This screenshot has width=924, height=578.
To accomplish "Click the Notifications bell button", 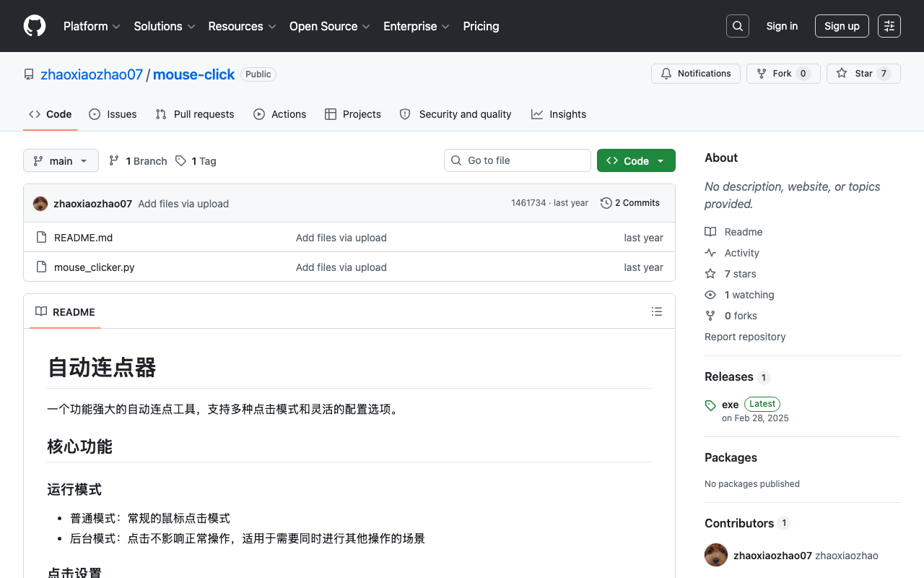I will [696, 74].
